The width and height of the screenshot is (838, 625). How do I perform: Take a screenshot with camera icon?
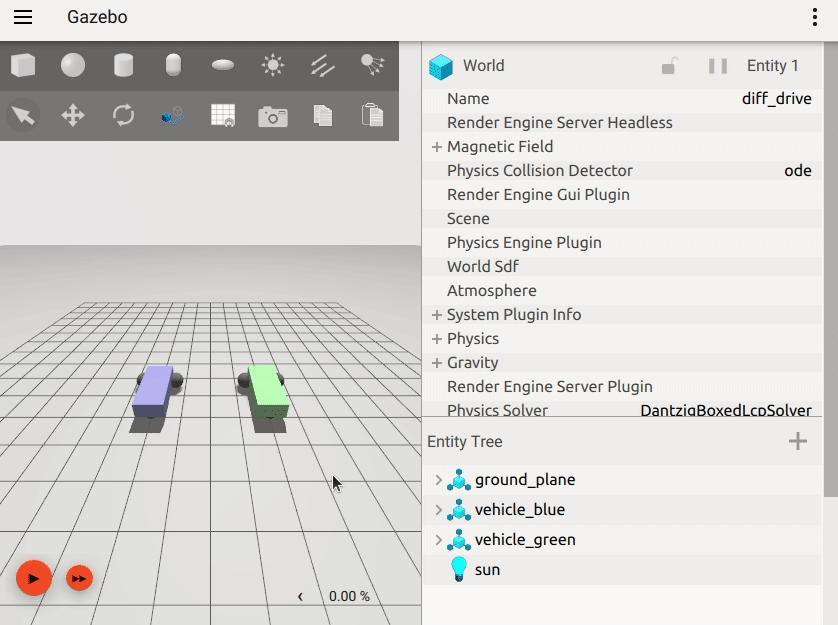tap(273, 116)
